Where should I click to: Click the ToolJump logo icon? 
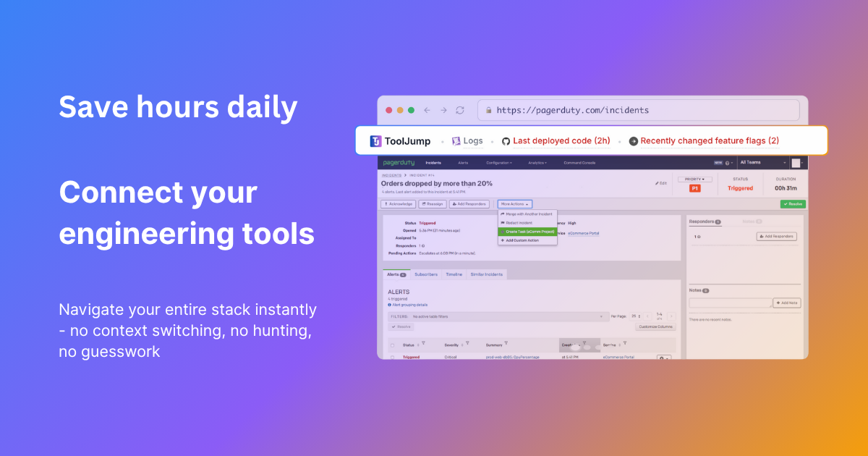pos(375,140)
